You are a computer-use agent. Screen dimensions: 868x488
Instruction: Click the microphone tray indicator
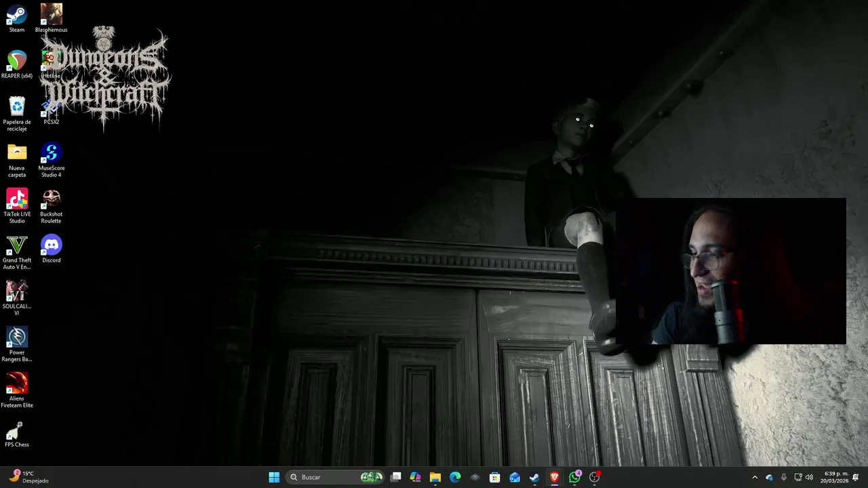coord(784,477)
